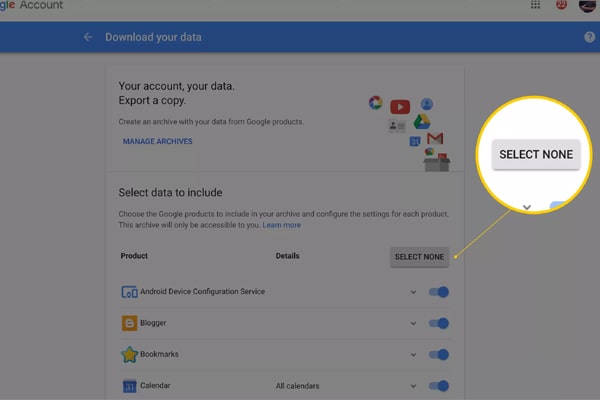Expand the Calendar row chevron

coord(413,386)
